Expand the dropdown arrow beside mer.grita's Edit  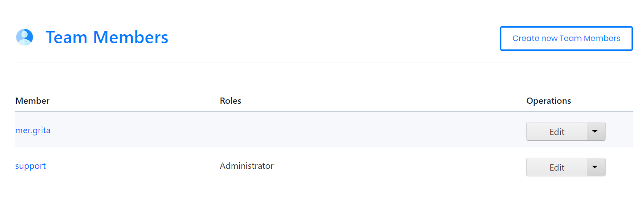coord(595,131)
